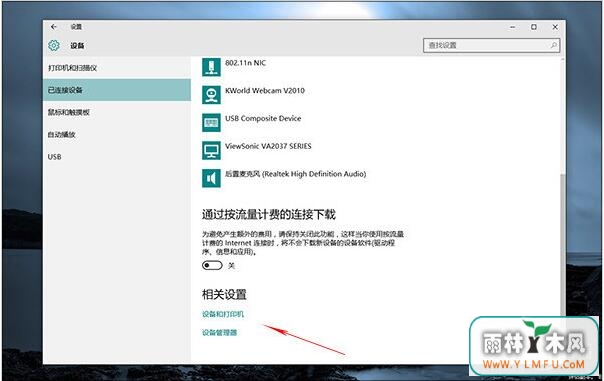Select the 802.11n NIC device name

(x=245, y=63)
